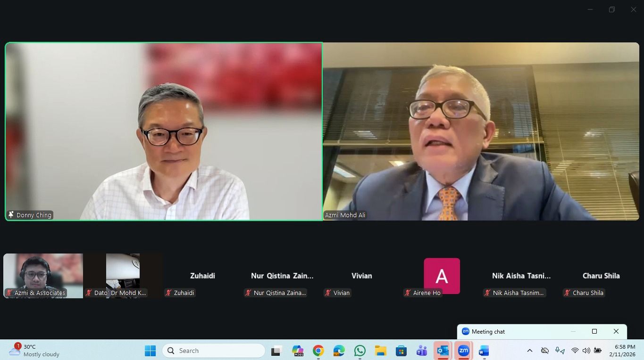Open the Word taskbar icon
The width and height of the screenshot is (644, 360).
(x=484, y=351)
